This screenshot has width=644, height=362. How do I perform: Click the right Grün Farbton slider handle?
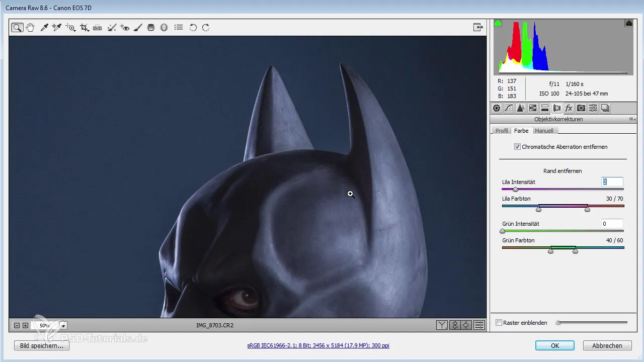[x=575, y=251]
